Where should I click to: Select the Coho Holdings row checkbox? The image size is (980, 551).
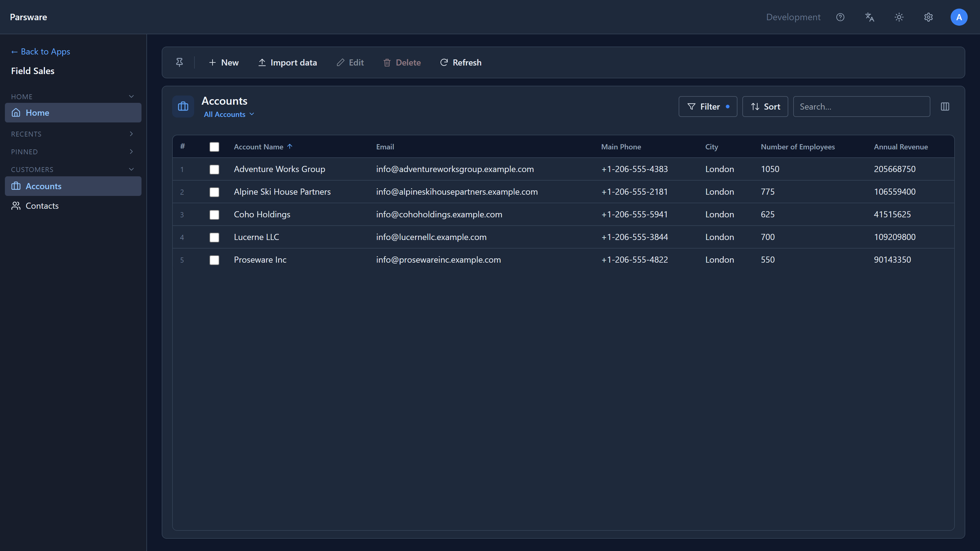click(x=214, y=215)
